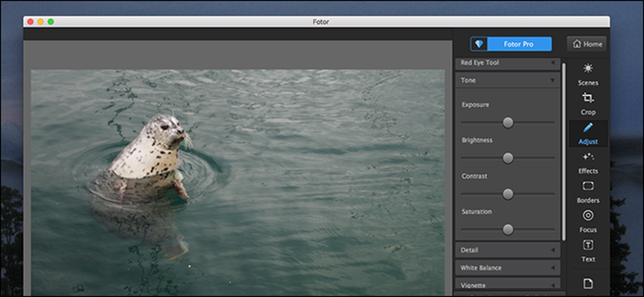Open the Borders tool

588,192
